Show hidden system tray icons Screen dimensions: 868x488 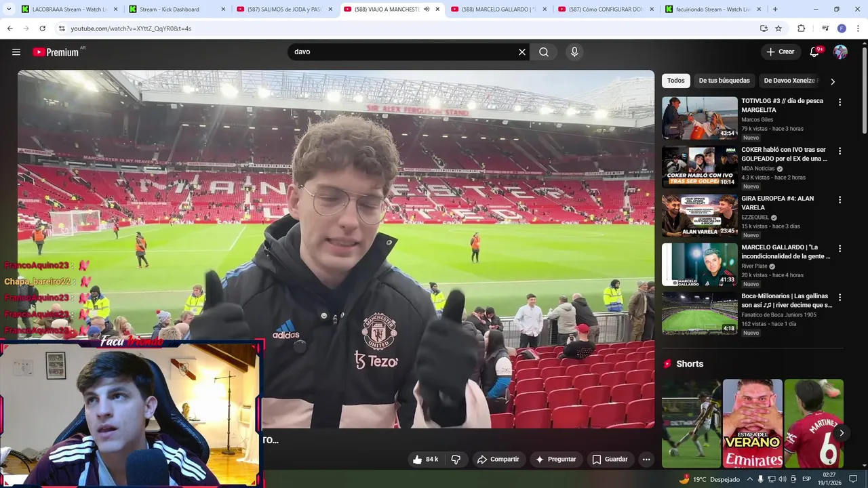click(749, 479)
